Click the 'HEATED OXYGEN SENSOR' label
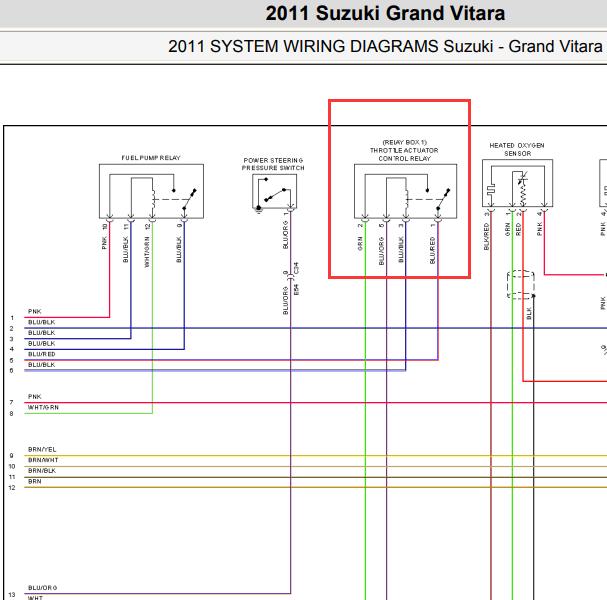Screen dimensions: 607x600 pyautogui.click(x=517, y=149)
